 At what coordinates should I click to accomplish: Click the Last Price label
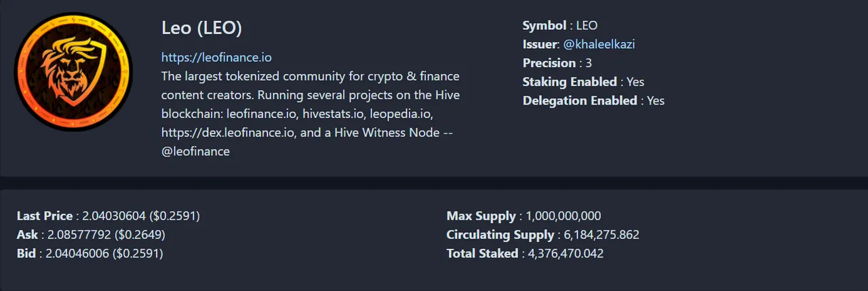pyautogui.click(x=45, y=216)
